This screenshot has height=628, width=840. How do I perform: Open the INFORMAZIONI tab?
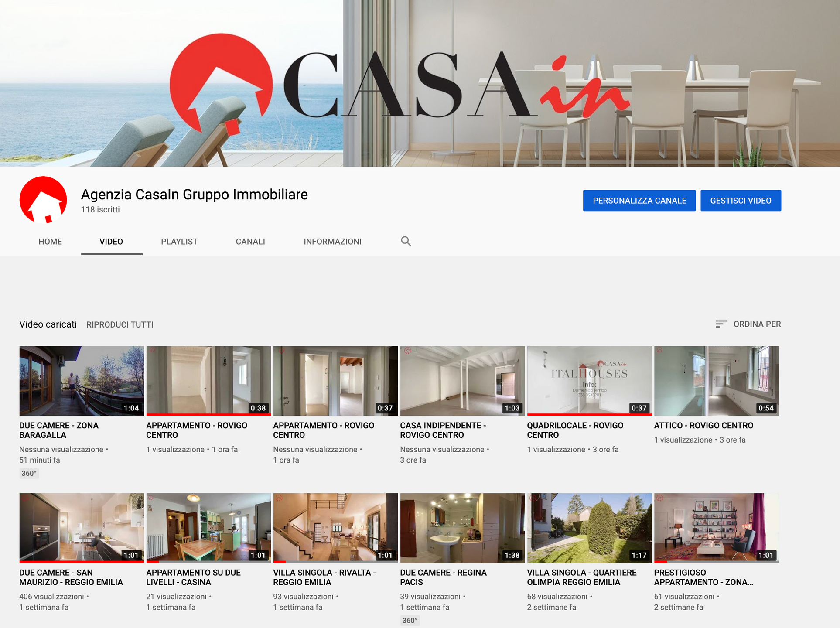point(332,242)
